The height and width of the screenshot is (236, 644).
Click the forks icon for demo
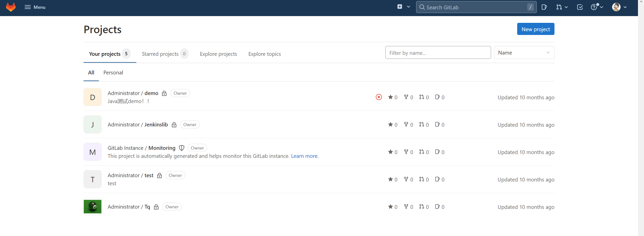coord(406,97)
